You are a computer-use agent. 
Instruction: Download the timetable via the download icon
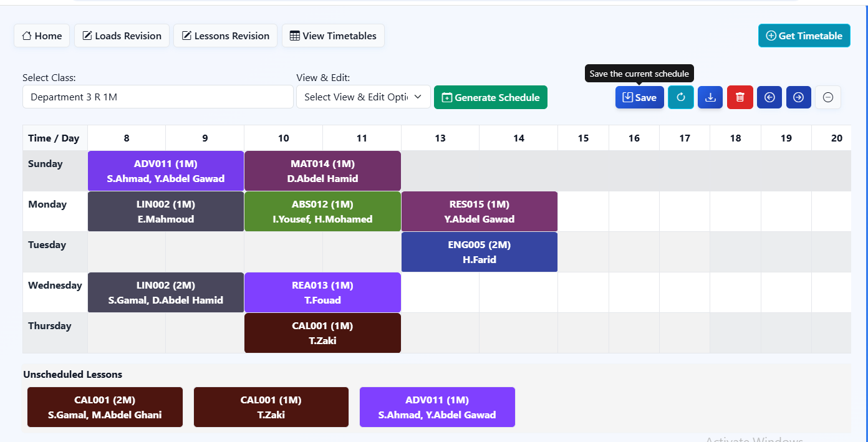click(x=710, y=97)
